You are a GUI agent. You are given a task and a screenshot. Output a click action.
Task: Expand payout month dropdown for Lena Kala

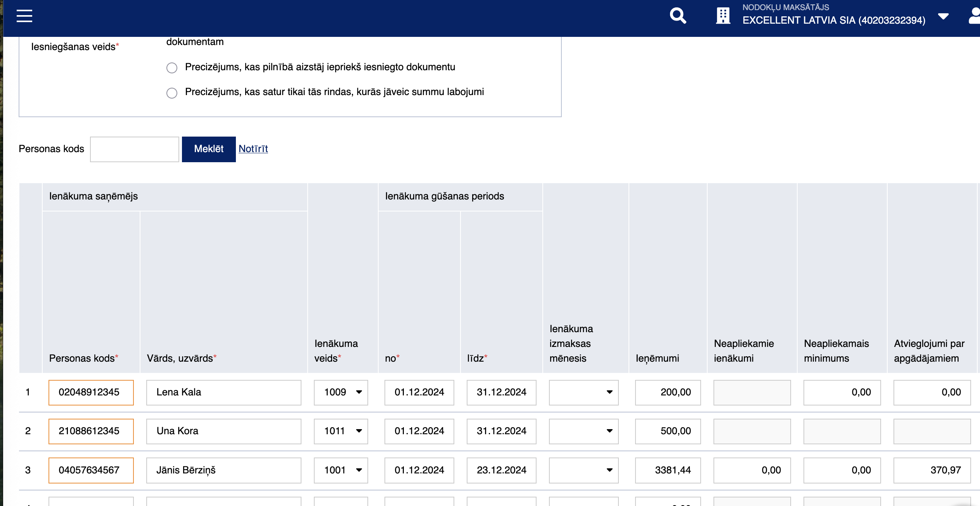pyautogui.click(x=583, y=392)
